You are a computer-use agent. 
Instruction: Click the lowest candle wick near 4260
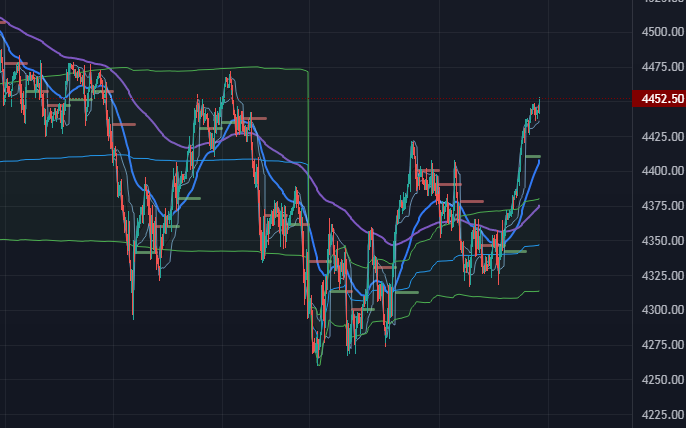[x=318, y=359]
